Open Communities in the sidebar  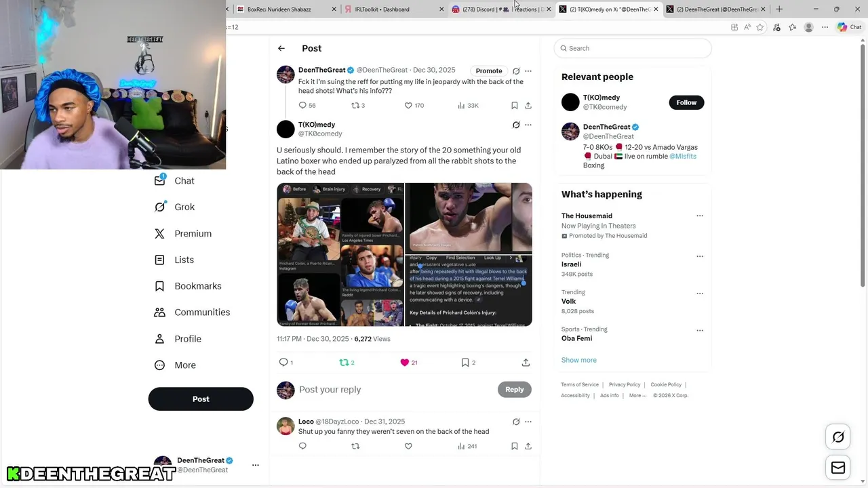click(192, 312)
